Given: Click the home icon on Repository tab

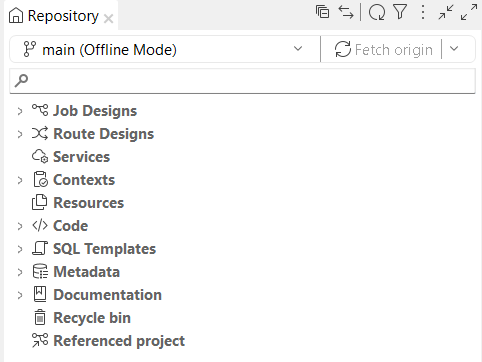Looking at the screenshot, I should (16, 16).
